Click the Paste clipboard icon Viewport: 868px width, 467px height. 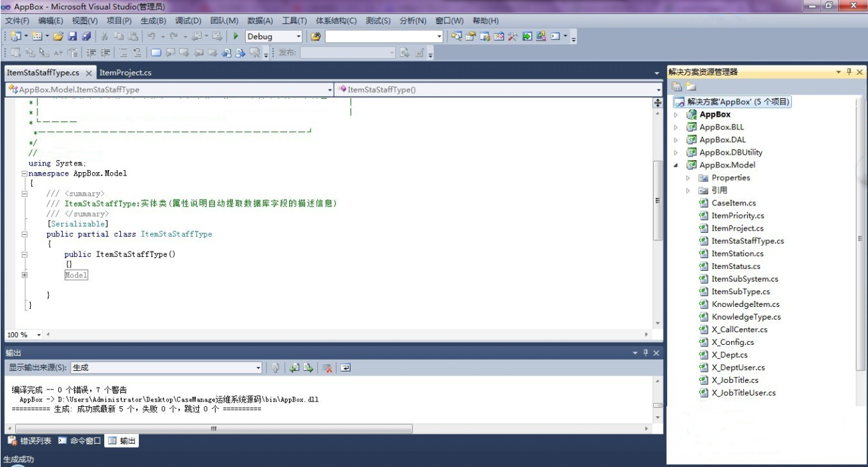point(133,37)
